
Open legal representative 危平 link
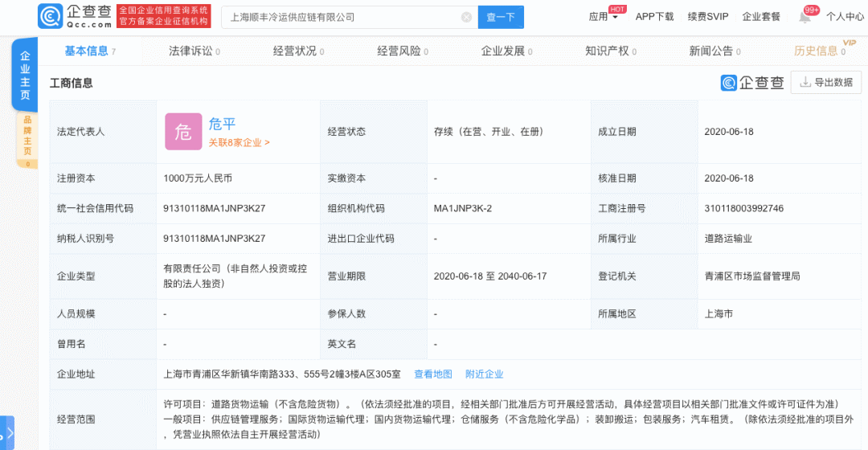click(x=222, y=124)
